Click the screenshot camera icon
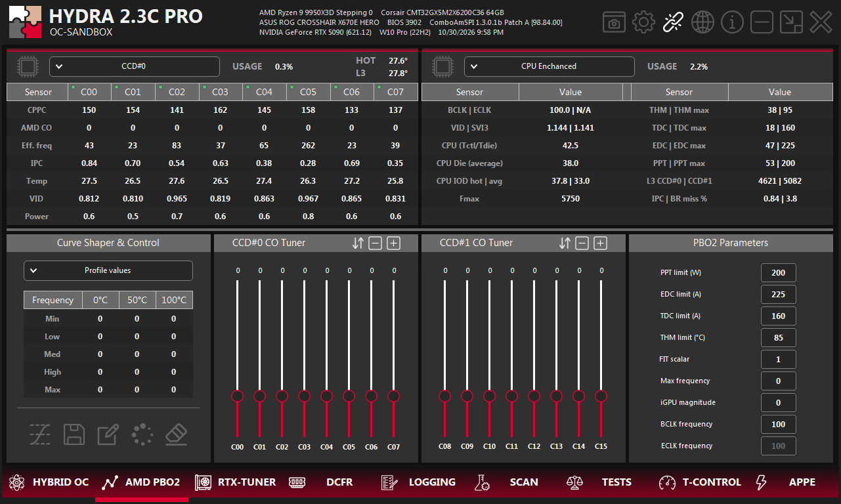 pyautogui.click(x=614, y=22)
